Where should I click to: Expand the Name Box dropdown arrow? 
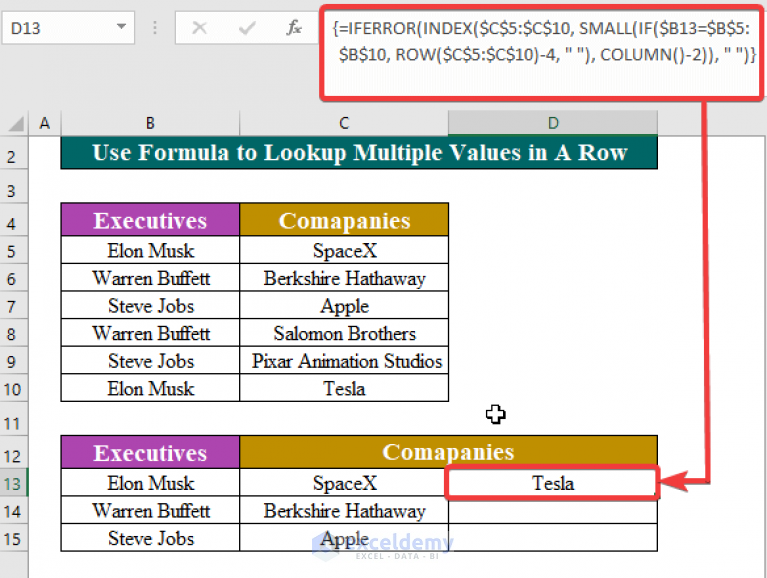pyautogui.click(x=122, y=28)
